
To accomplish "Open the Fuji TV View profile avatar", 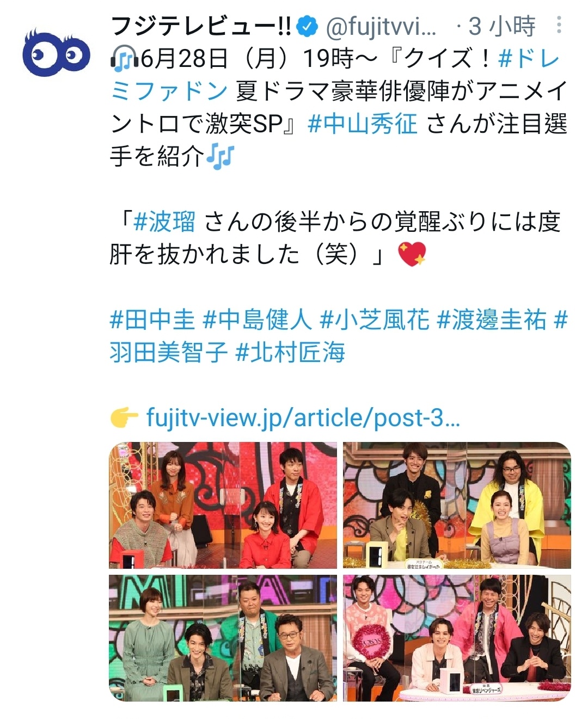I will pyautogui.click(x=56, y=51).
